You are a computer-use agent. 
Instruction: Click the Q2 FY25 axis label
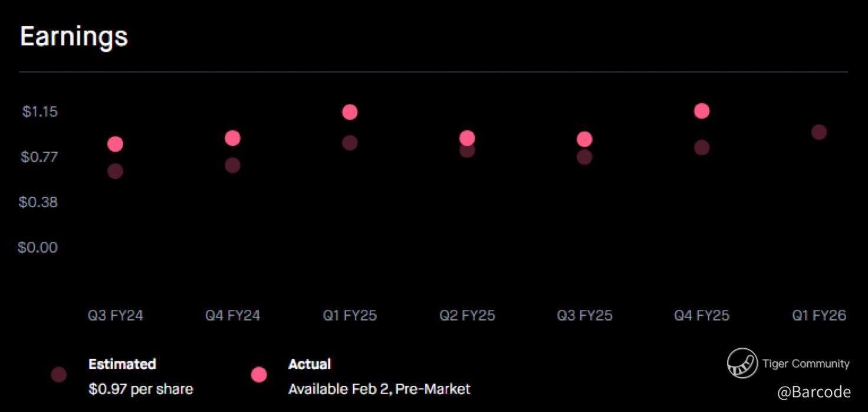[467, 316]
